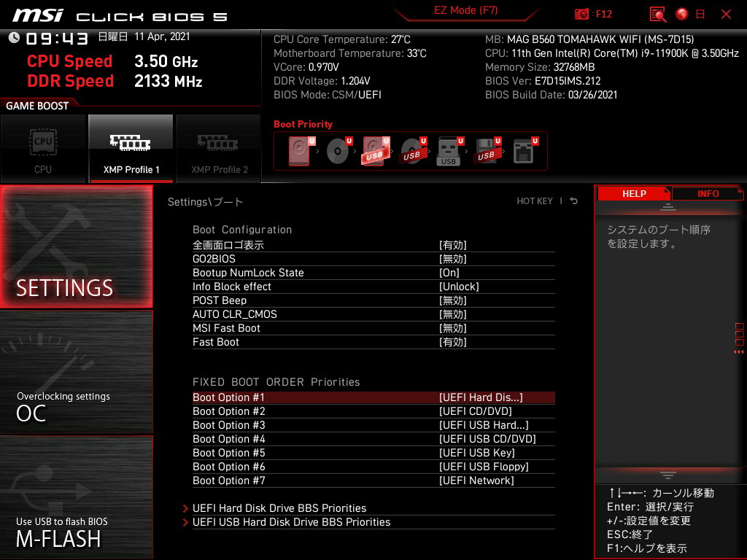Select the USB floppy boot icon
Image resolution: width=747 pixels, height=560 pixels.
pyautogui.click(x=487, y=151)
